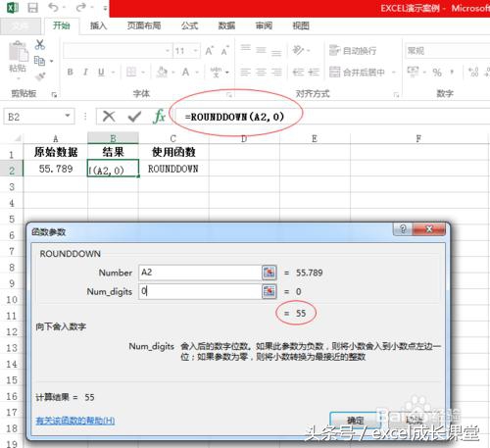
Task: Select cell C2 ROUNDDOWN text
Action: (173, 169)
